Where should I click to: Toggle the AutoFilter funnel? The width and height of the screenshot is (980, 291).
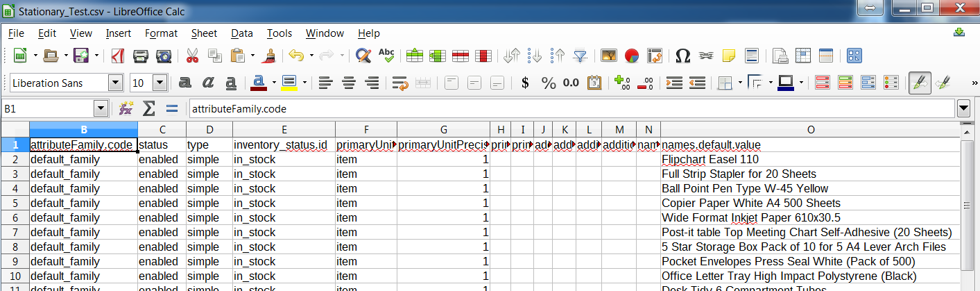(x=580, y=56)
